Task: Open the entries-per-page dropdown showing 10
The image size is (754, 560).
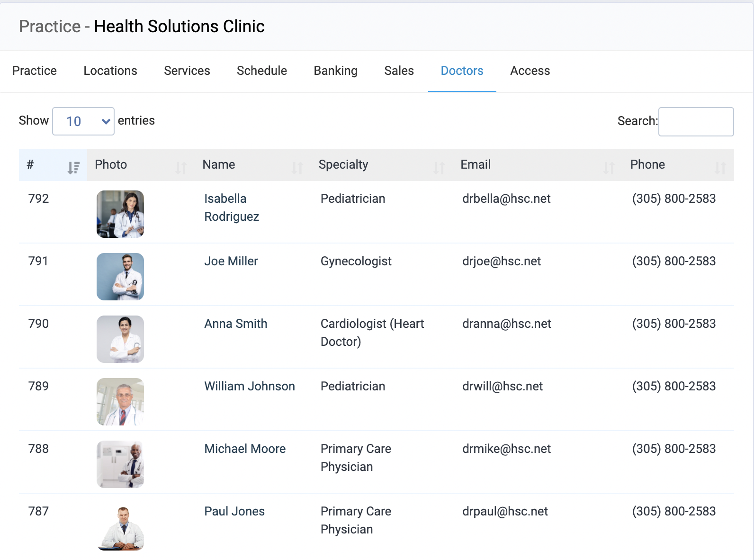Action: (83, 121)
